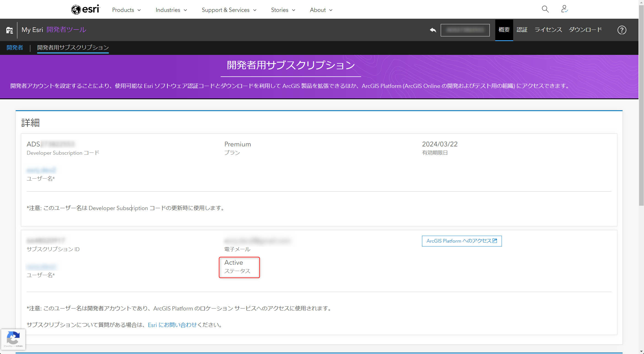Click the 2024/03/22 expiration date
The image size is (644, 354).
coord(440,144)
